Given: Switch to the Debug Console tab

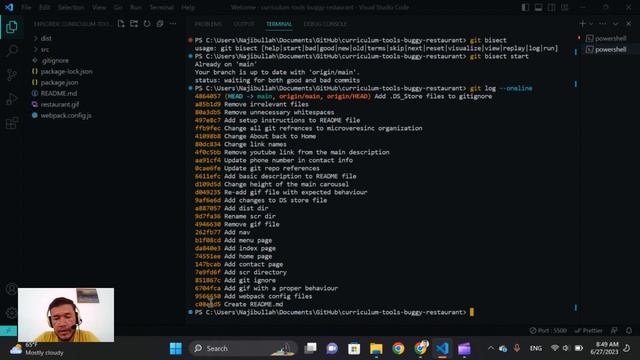Looking at the screenshot, I should (325, 24).
